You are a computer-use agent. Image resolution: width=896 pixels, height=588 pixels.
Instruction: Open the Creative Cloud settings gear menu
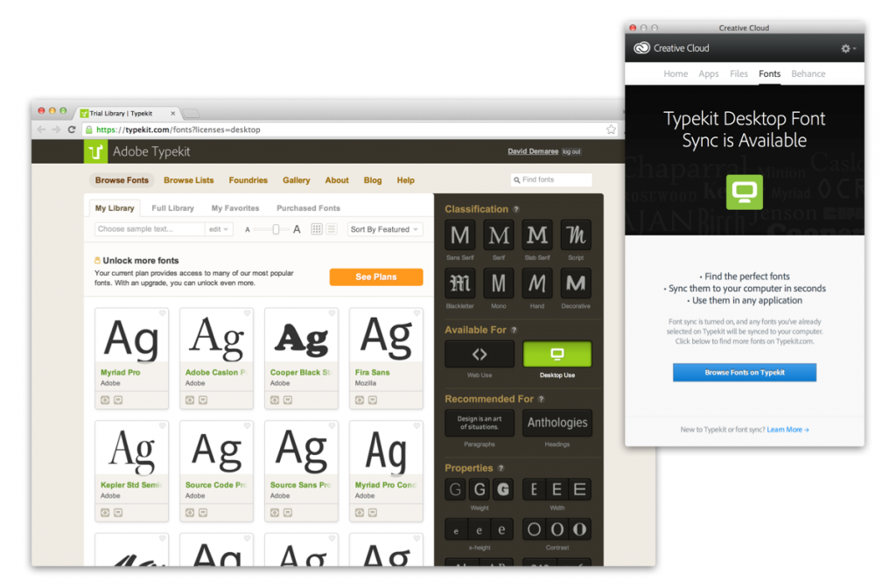(x=843, y=48)
